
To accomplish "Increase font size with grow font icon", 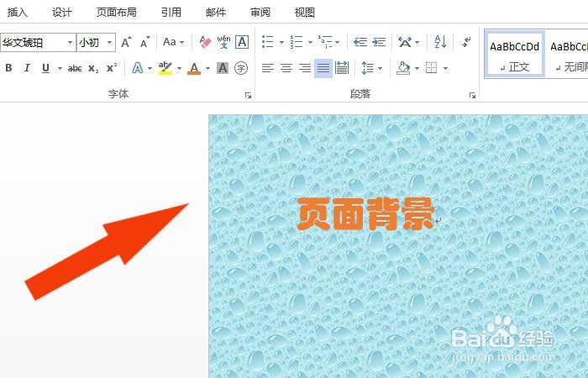I will coord(126,42).
